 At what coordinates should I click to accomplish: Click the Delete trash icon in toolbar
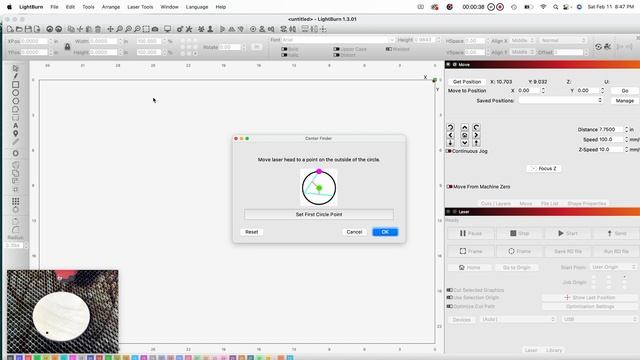coord(98,29)
